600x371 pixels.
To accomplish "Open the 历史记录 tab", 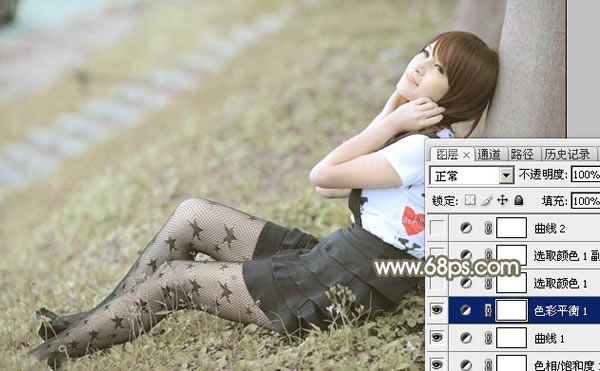I will [x=567, y=154].
